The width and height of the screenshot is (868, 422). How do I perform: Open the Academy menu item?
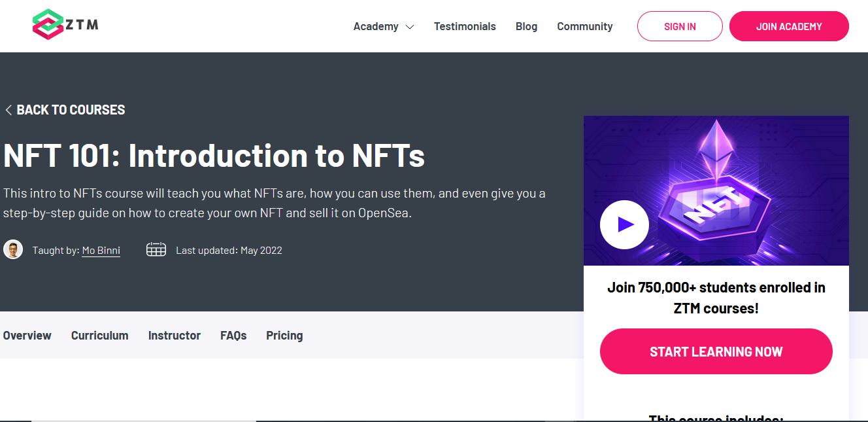[x=376, y=26]
